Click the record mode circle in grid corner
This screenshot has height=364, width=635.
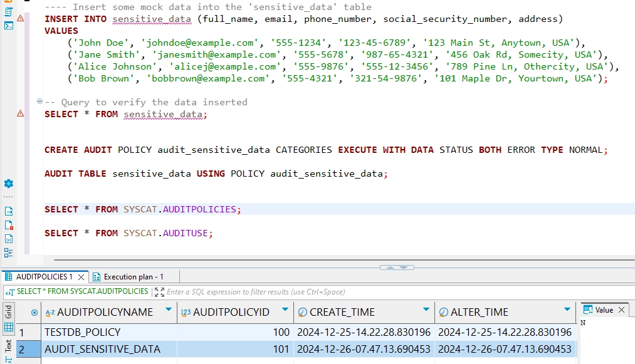(x=34, y=312)
